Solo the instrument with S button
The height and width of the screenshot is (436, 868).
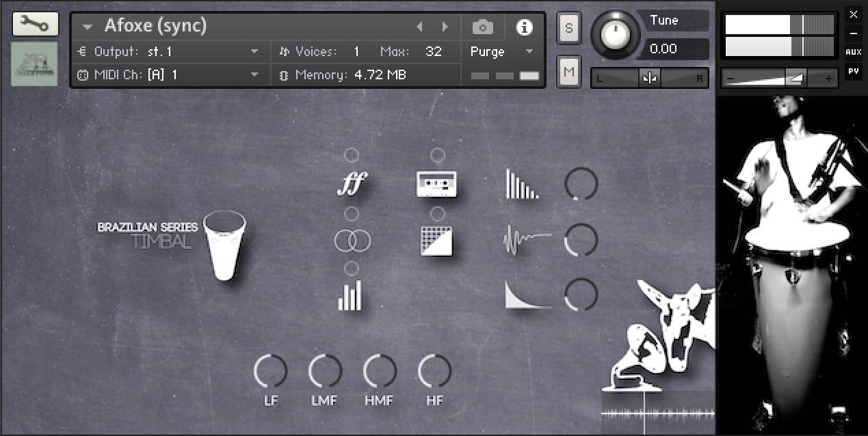pos(569,29)
